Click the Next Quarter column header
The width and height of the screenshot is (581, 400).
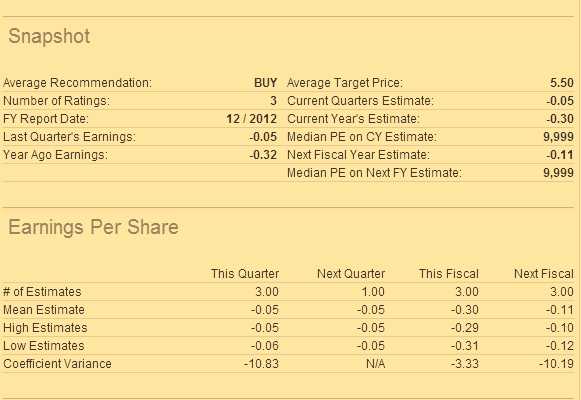pyautogui.click(x=351, y=274)
